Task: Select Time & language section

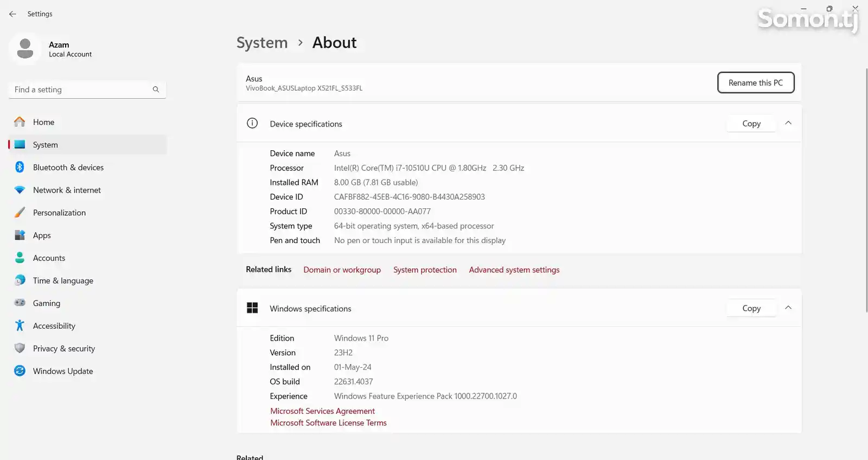Action: point(87,280)
